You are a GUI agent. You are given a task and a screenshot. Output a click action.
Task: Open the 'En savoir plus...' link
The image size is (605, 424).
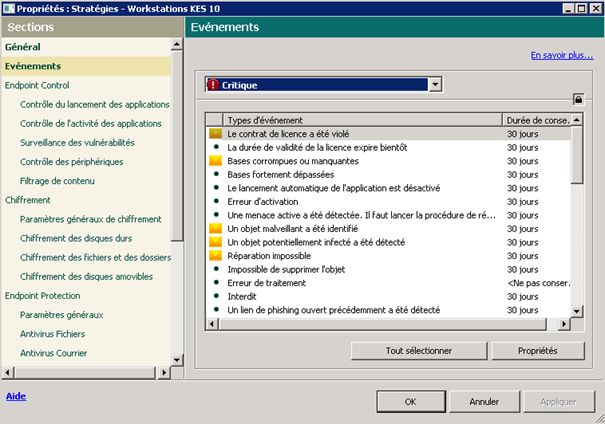click(561, 56)
